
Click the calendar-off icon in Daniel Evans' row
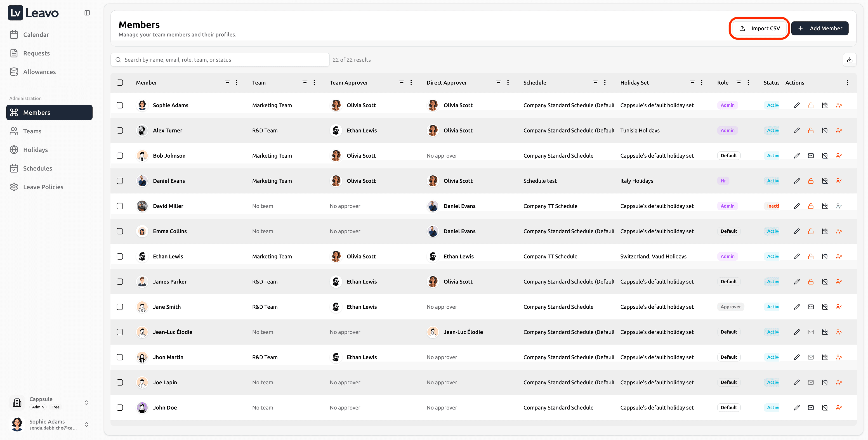pos(825,181)
